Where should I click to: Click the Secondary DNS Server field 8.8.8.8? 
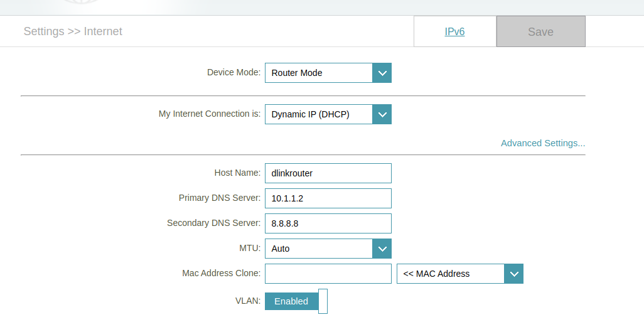tap(328, 223)
